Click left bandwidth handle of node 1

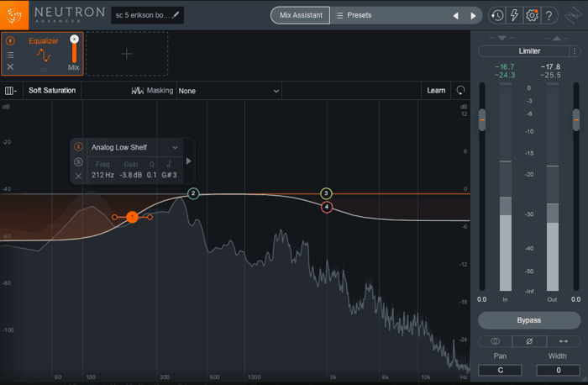click(x=114, y=217)
